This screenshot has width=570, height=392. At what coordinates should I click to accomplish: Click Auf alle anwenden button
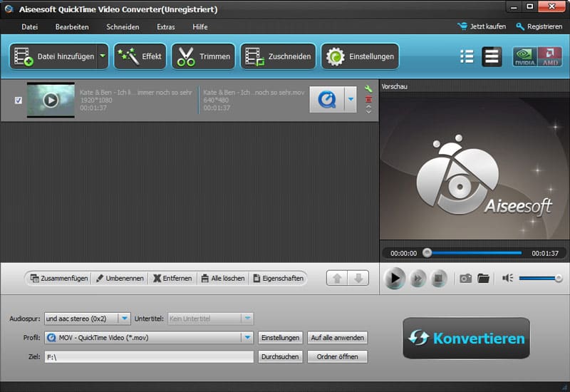[x=337, y=337]
